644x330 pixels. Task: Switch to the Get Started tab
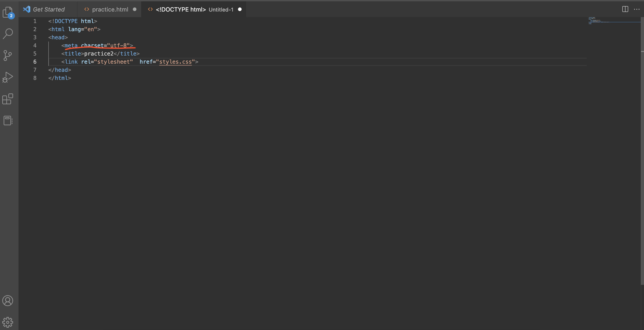tap(48, 9)
